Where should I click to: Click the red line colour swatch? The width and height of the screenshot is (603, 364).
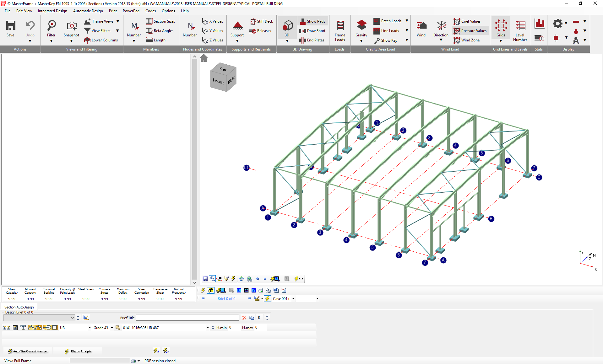tap(576, 22)
